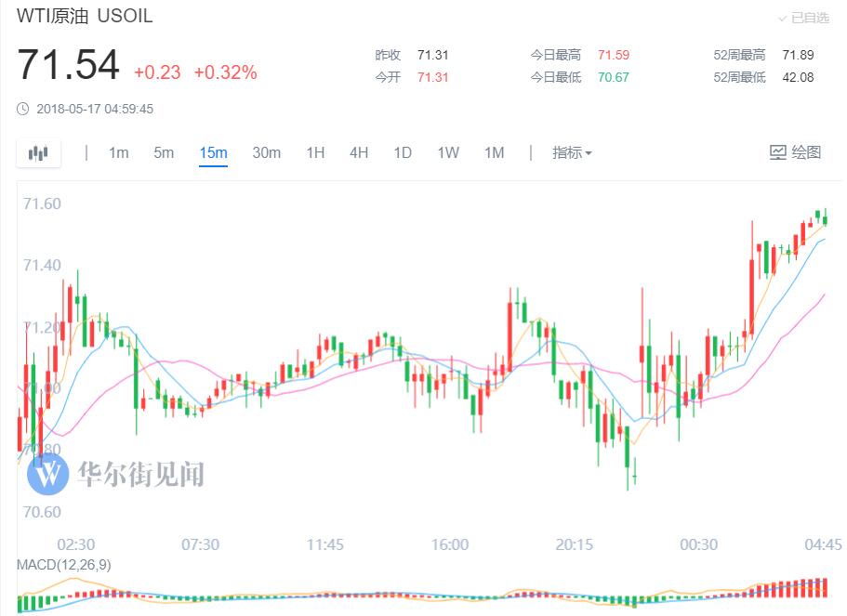Select the 1W weekly timeframe
847x616 pixels.
(x=448, y=153)
